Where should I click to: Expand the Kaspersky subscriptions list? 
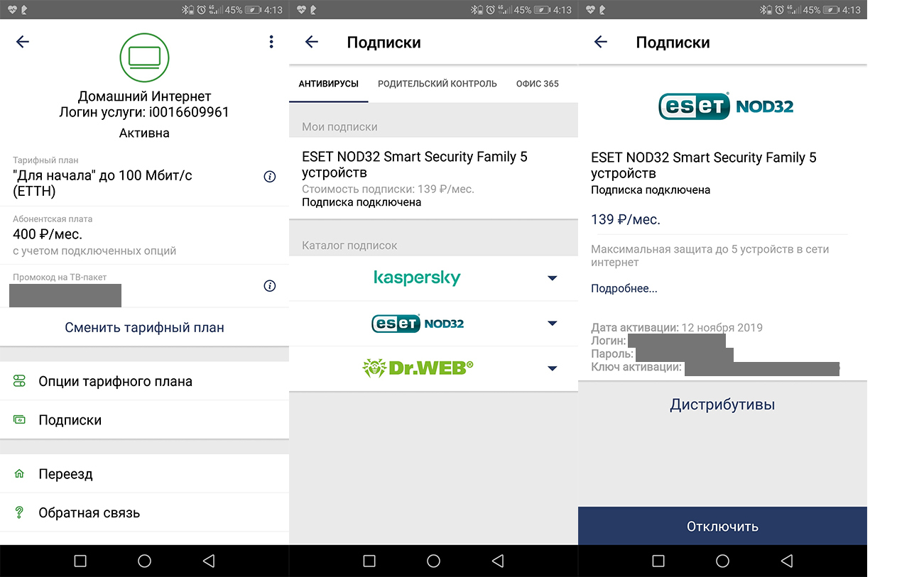tap(553, 278)
